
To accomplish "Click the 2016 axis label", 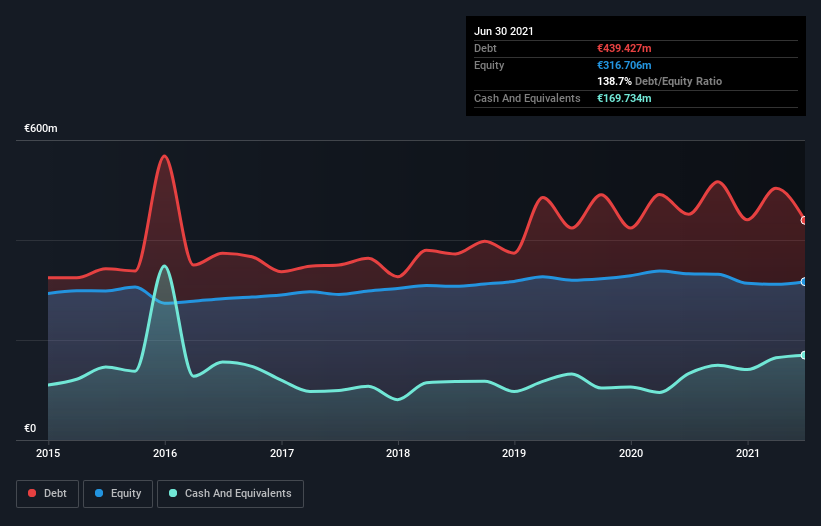I will pyautogui.click(x=165, y=453).
